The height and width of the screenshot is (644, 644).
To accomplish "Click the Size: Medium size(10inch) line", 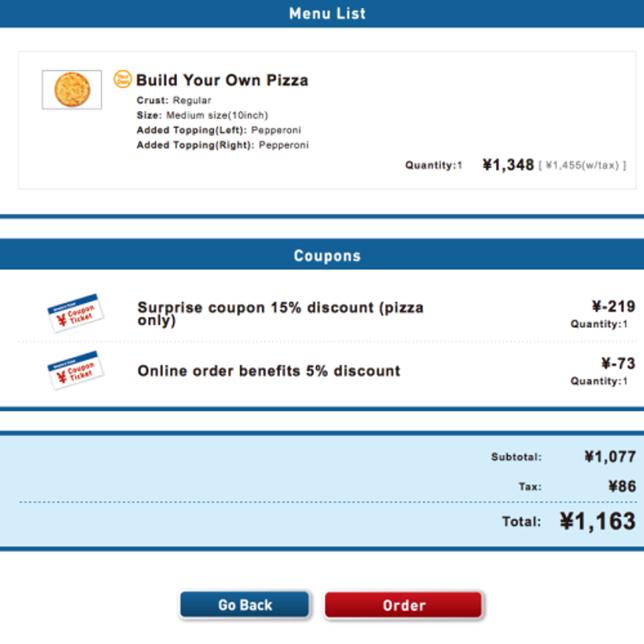I will click(202, 115).
